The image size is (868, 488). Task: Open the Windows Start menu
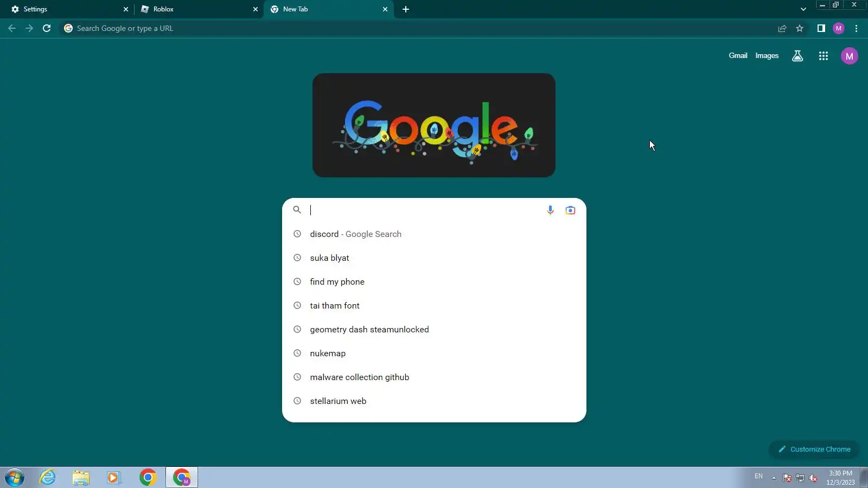click(15, 478)
